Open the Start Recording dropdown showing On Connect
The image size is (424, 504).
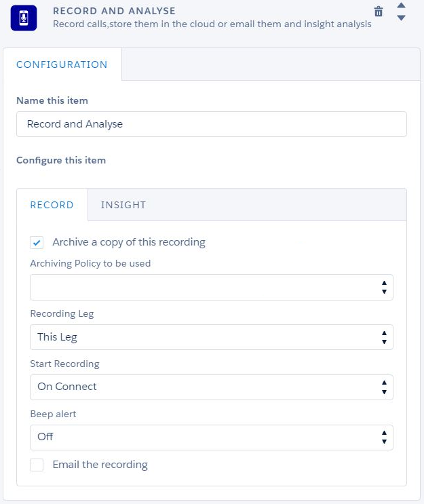(211, 387)
